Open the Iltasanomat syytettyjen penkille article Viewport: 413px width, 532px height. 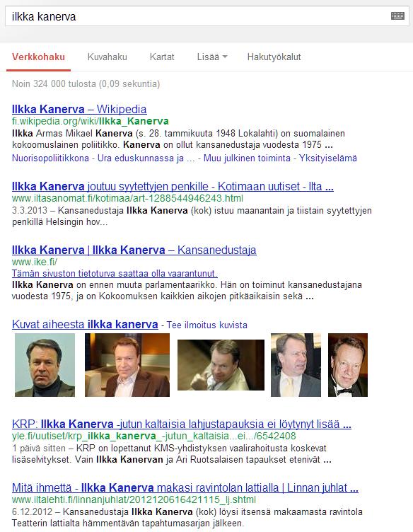173,186
